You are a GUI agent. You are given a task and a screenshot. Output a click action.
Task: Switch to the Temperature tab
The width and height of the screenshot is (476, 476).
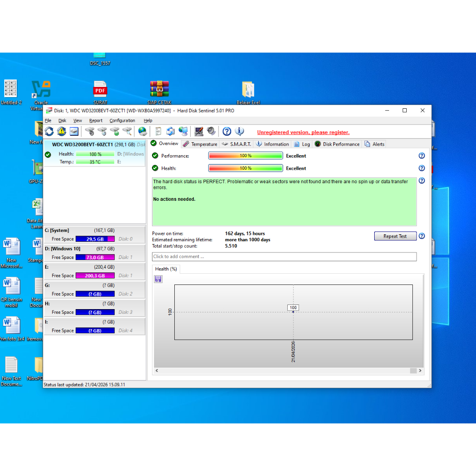click(200, 144)
